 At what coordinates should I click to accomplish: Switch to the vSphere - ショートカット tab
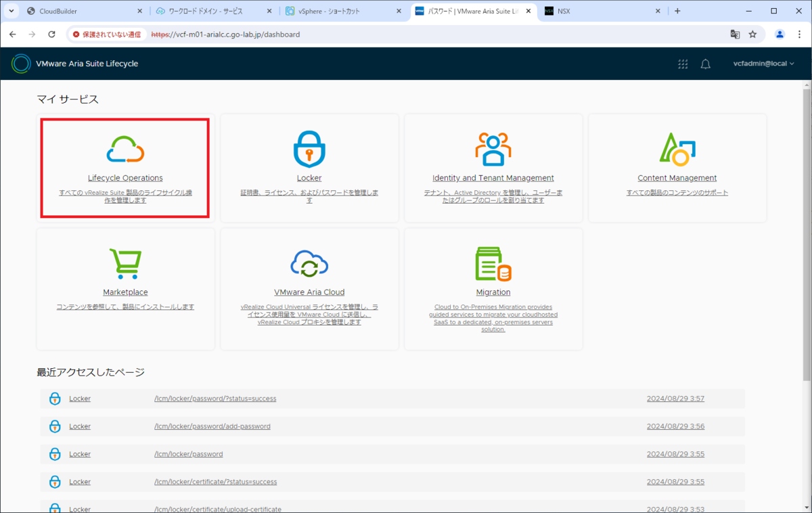(344, 11)
